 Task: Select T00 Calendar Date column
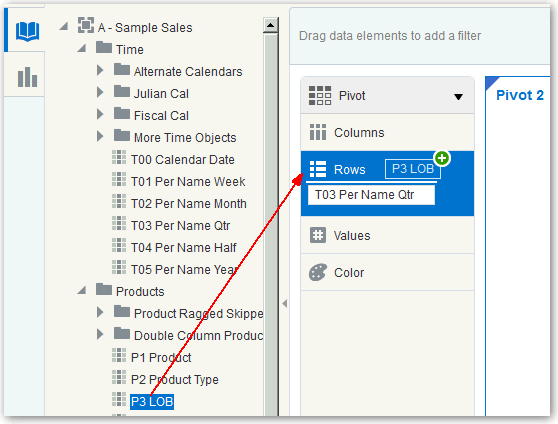tap(183, 159)
